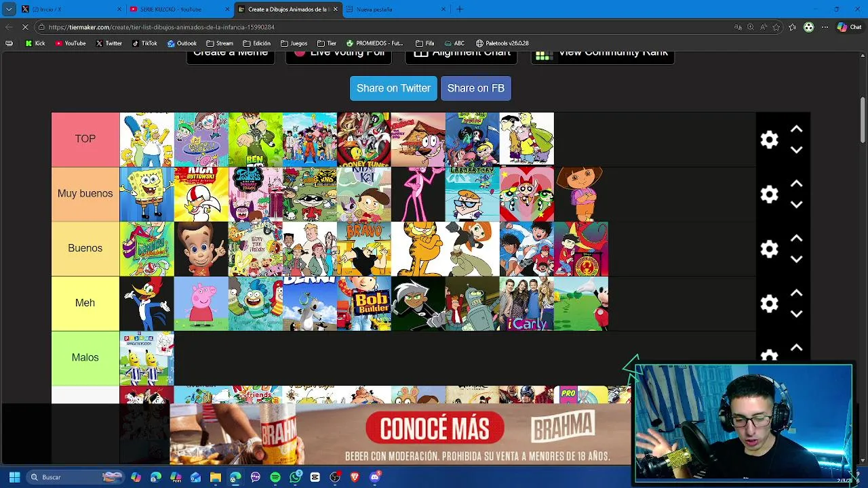Open File Explorer from the taskbar
Viewport: 868px width, 488px height.
(216, 477)
